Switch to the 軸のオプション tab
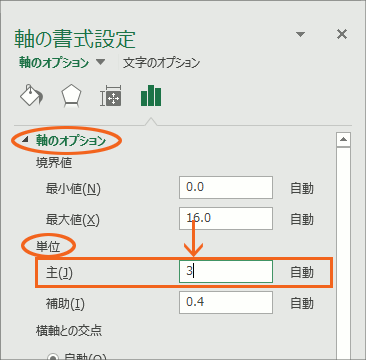Image resolution: width=366 pixels, height=360 pixels. (x=54, y=63)
